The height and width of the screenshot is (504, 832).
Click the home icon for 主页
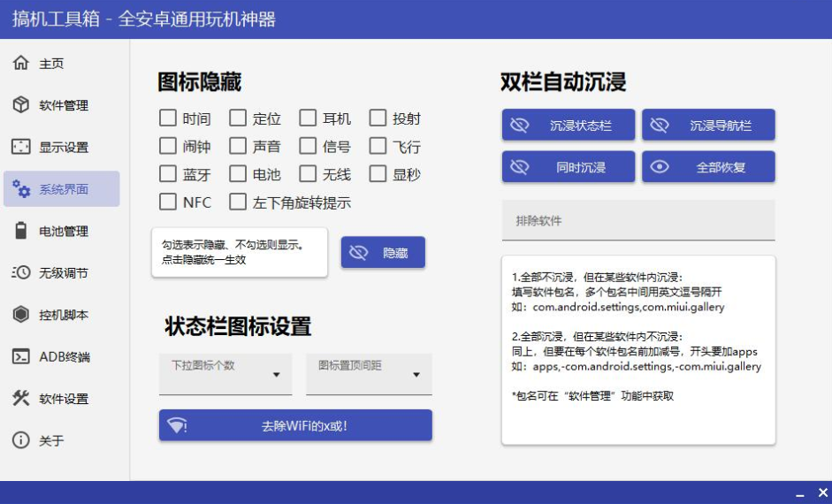[x=21, y=64]
